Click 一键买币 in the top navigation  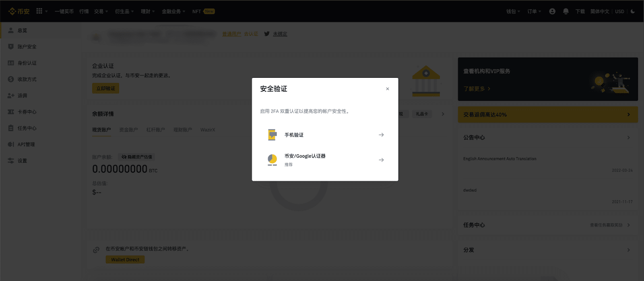click(64, 11)
